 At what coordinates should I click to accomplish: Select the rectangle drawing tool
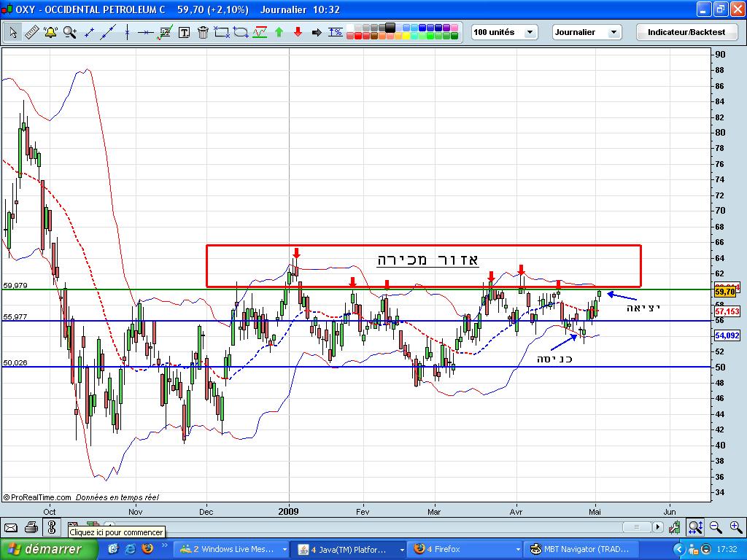[x=222, y=32]
